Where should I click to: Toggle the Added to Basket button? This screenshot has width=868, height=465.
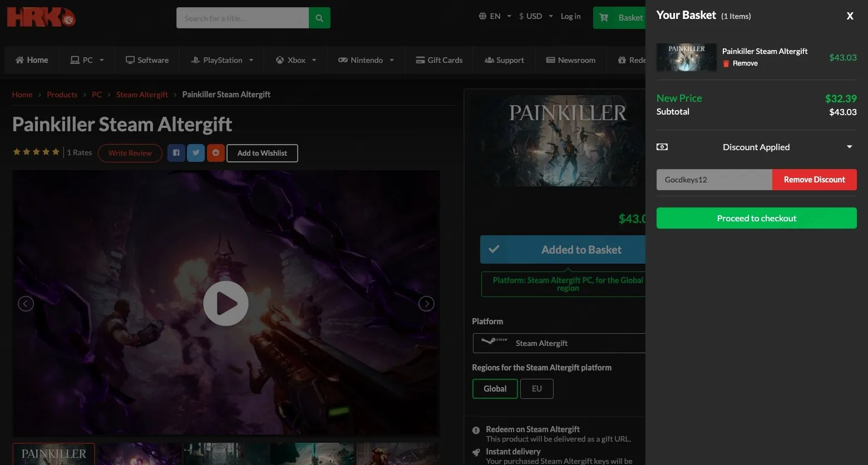[x=563, y=250]
